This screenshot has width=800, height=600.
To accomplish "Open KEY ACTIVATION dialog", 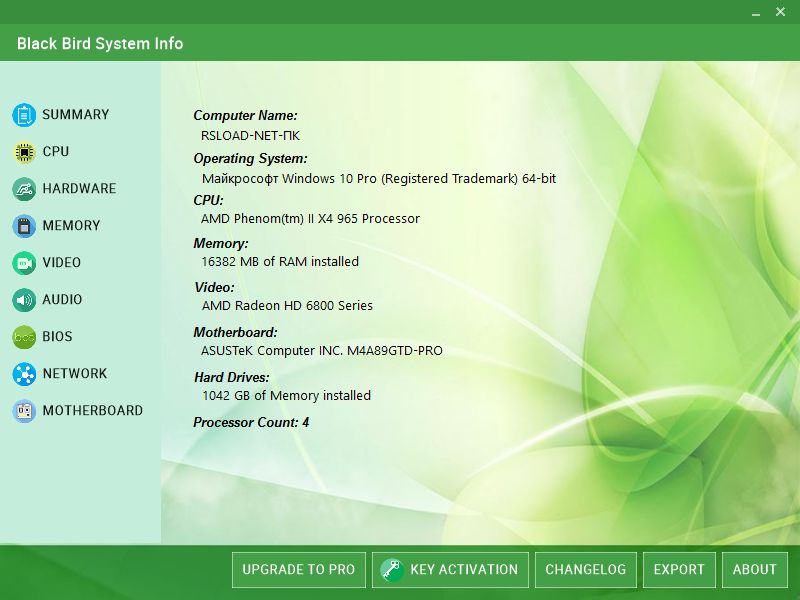I will (x=450, y=569).
